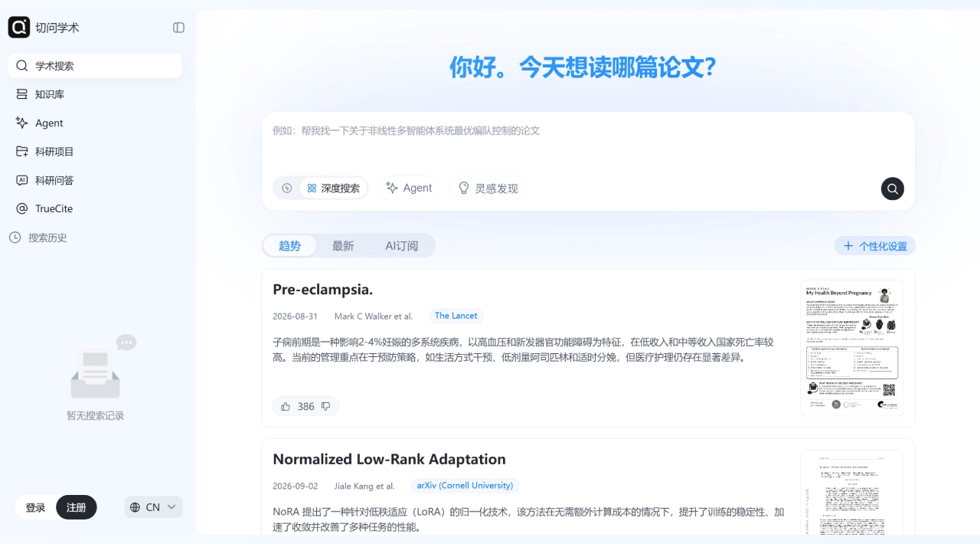Image resolution: width=980 pixels, height=544 pixels.
Task: Open 个性化设置
Action: [x=875, y=246]
